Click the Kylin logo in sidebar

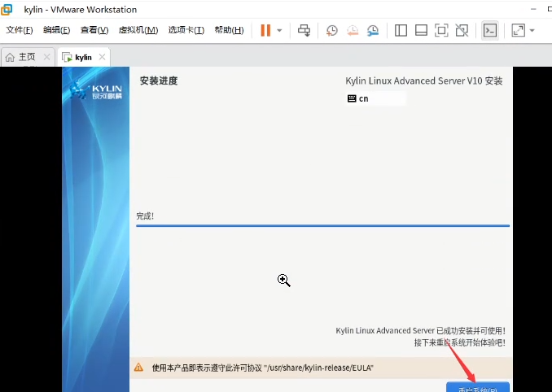(96, 90)
